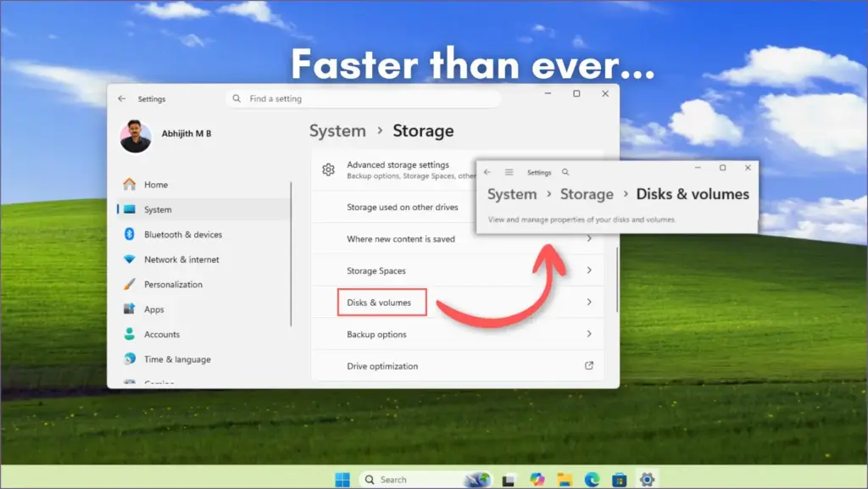Image resolution: width=868 pixels, height=489 pixels.
Task: Click System in the Disks & volumes breadcrumb
Action: coord(512,194)
